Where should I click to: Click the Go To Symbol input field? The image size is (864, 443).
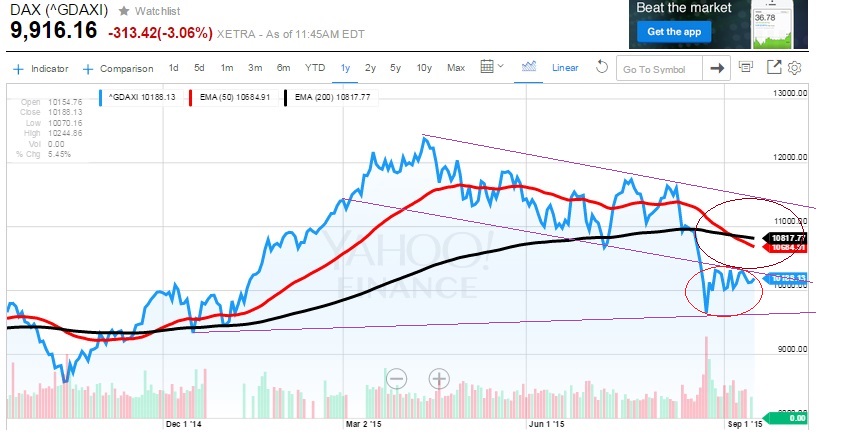click(659, 69)
